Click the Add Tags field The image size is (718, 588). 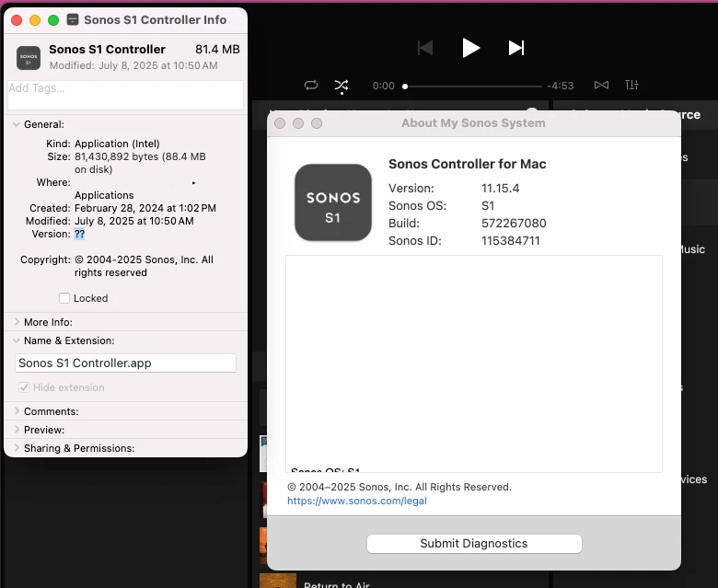tap(125, 95)
